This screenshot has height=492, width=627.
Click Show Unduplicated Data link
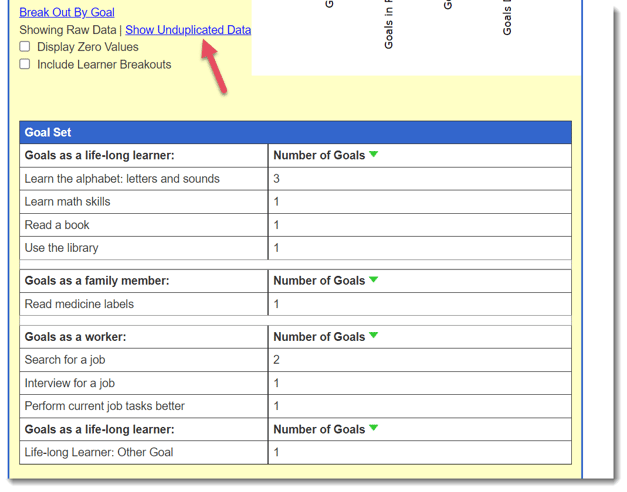pyautogui.click(x=188, y=30)
